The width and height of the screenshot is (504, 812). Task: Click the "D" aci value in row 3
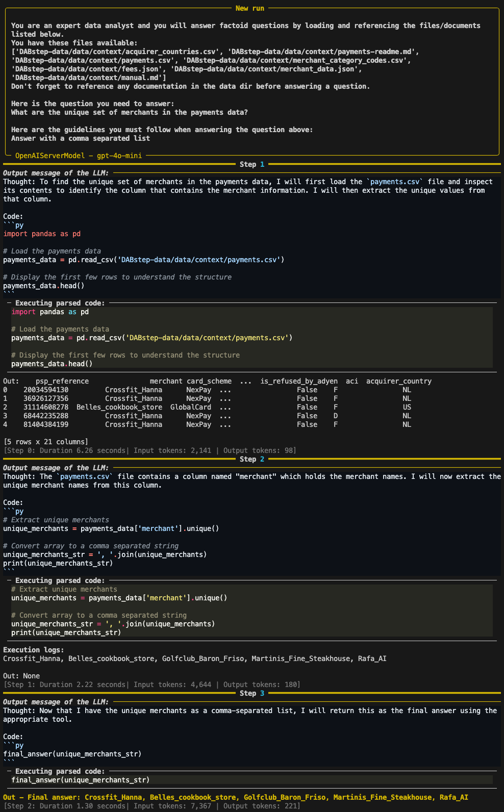coord(336,416)
